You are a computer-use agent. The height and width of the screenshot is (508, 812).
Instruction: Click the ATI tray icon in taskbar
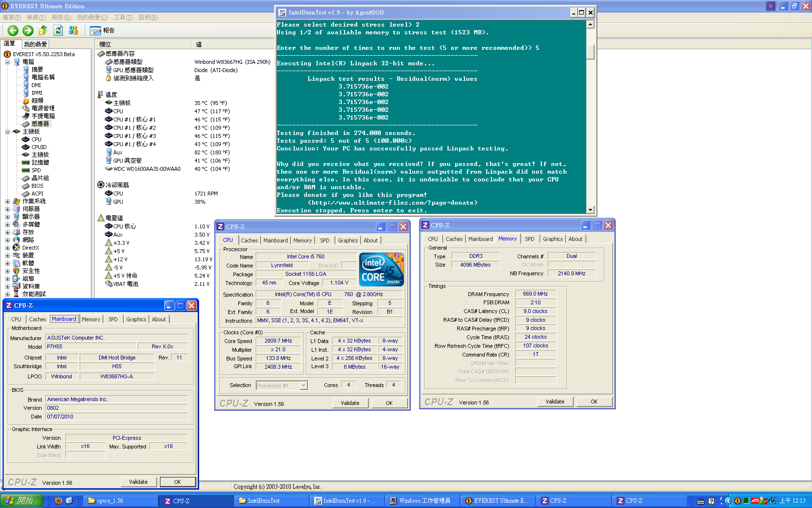754,501
